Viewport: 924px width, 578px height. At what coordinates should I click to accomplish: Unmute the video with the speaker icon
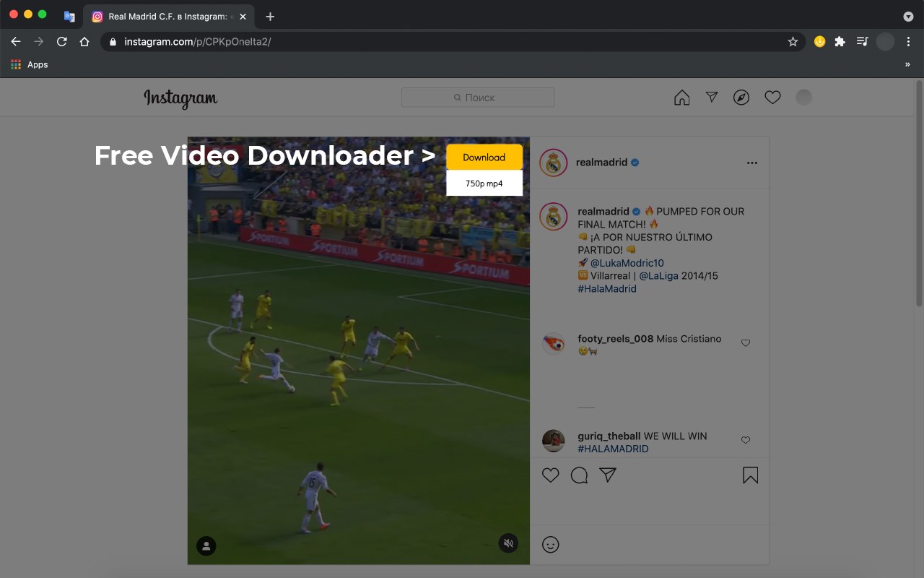point(508,543)
